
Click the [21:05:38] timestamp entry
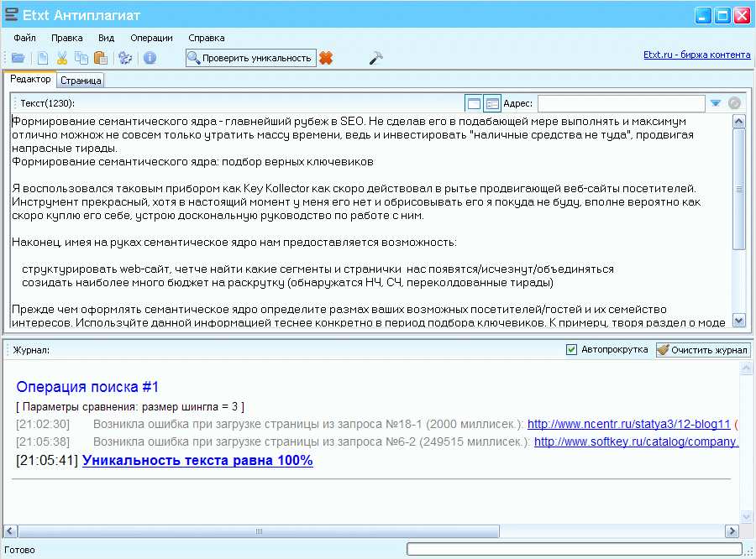coord(43,441)
